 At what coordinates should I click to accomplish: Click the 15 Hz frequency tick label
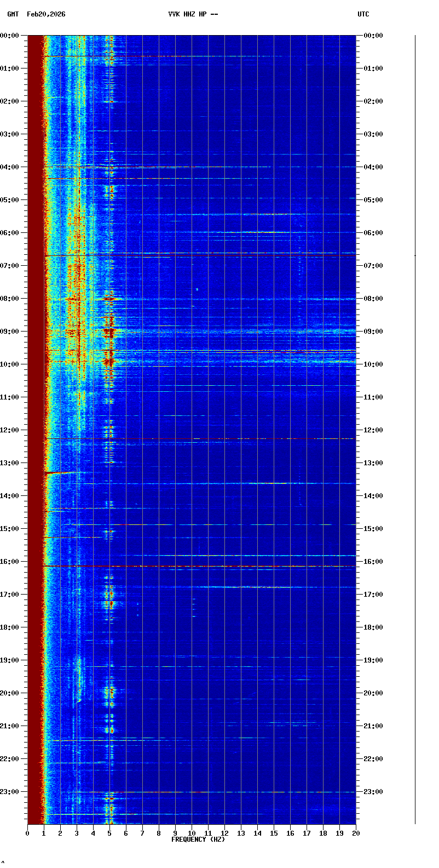(274, 833)
